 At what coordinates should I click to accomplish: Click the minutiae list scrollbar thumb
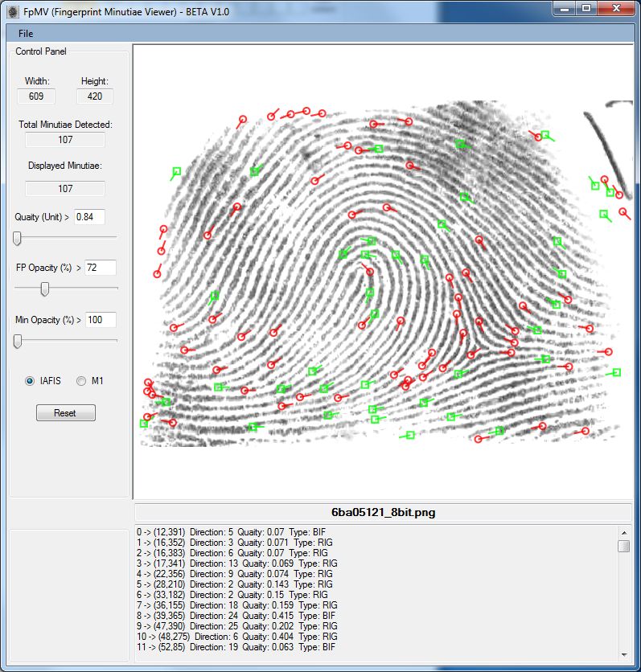pos(624,547)
